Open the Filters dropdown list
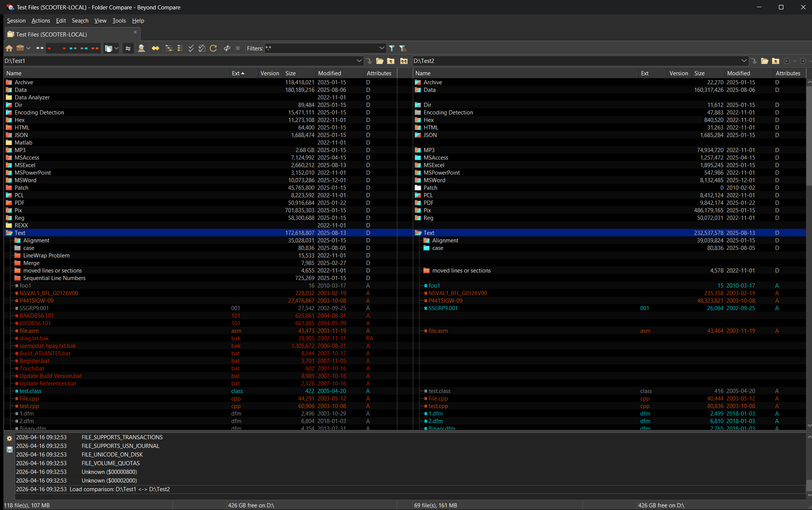 coord(382,48)
